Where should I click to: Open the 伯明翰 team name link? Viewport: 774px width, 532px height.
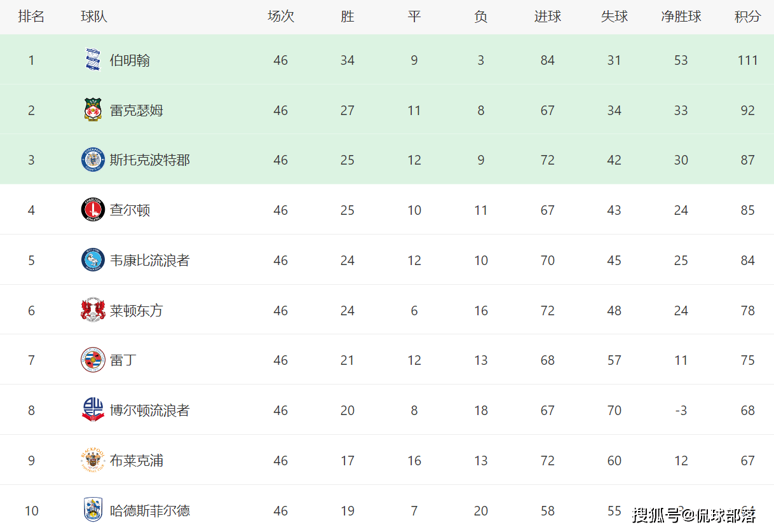(130, 60)
